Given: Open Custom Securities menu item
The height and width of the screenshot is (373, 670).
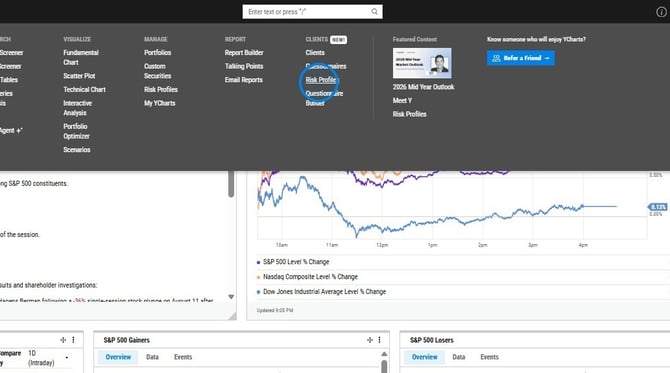Looking at the screenshot, I should click(x=157, y=71).
